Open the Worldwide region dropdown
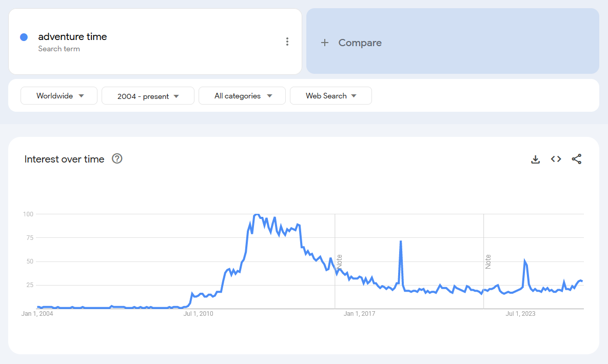608x364 pixels. click(x=59, y=96)
